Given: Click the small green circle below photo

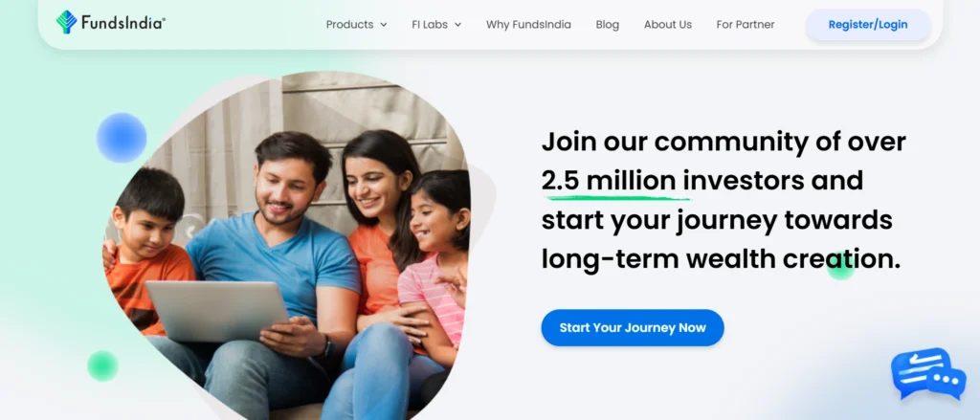Looking at the screenshot, I should pyautogui.click(x=102, y=365).
